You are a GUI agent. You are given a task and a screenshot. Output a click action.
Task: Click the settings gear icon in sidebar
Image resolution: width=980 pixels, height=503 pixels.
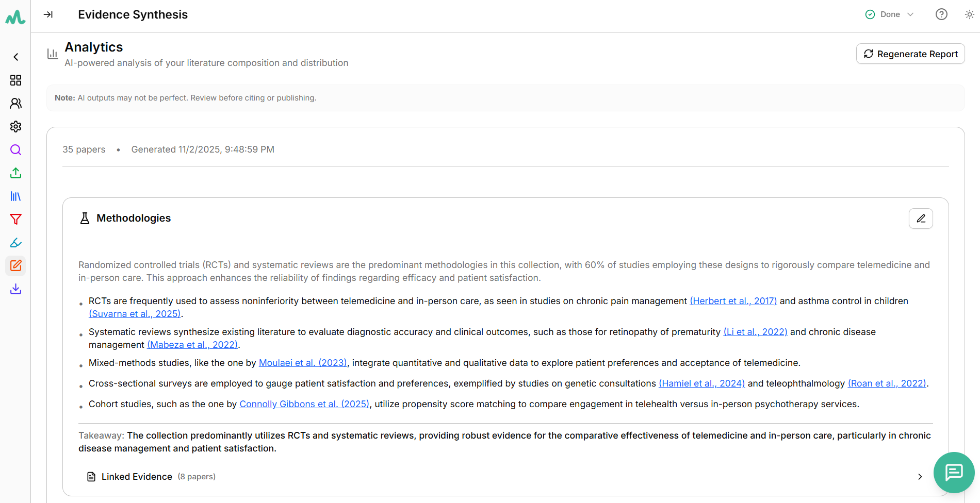coord(15,127)
